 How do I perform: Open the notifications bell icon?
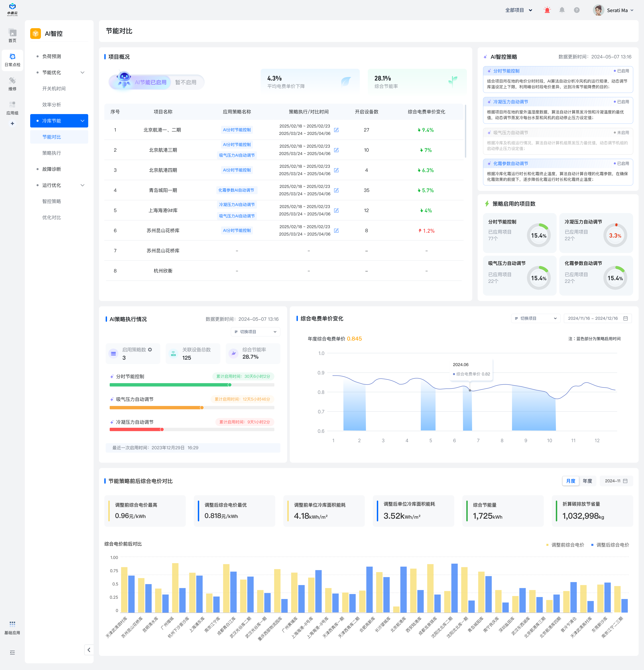[562, 10]
